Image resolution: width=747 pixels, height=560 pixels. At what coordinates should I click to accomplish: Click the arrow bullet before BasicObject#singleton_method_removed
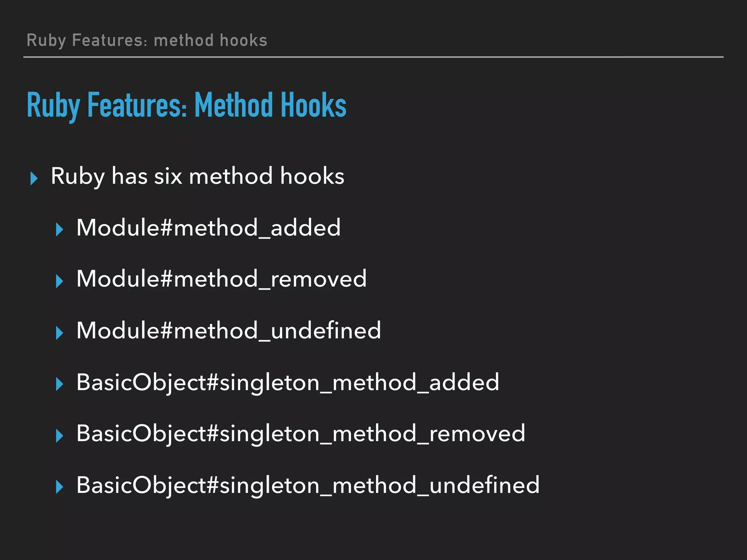click(60, 436)
